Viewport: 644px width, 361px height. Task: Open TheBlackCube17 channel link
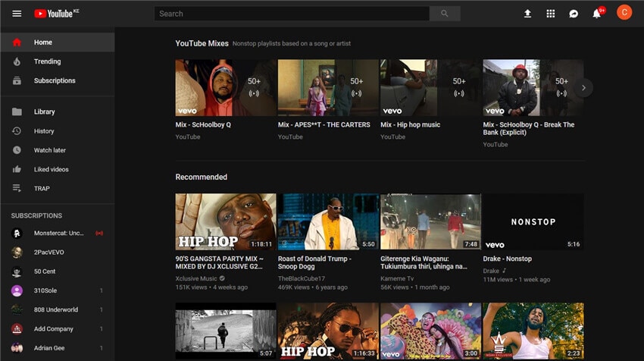coord(302,278)
